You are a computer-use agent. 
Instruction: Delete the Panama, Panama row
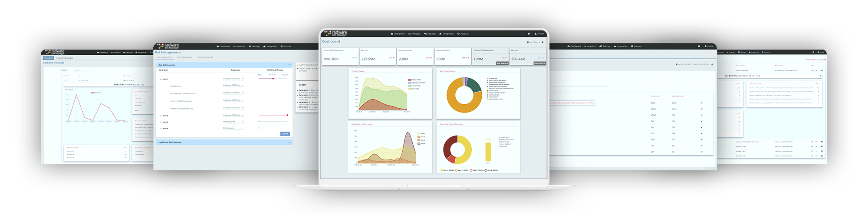coord(821,70)
